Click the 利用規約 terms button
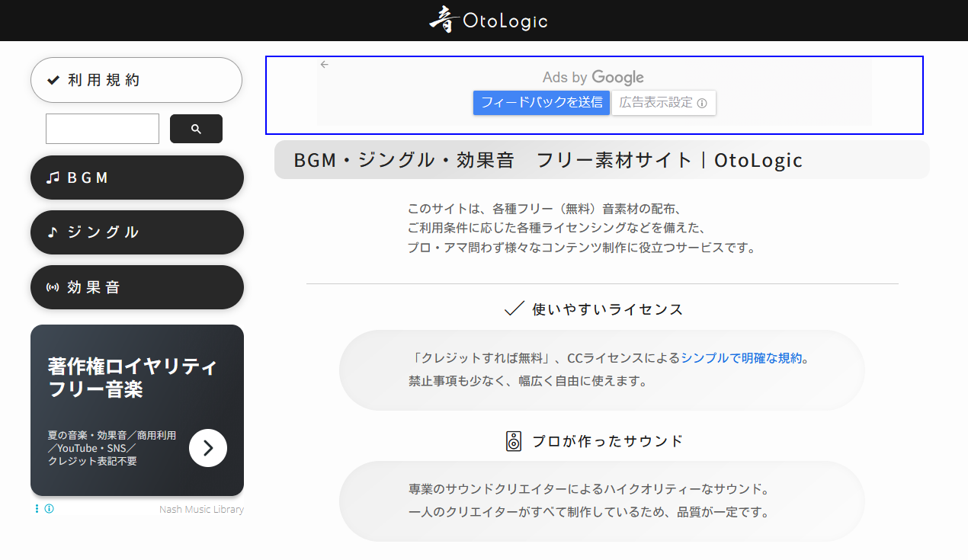968x560 pixels. tap(136, 79)
